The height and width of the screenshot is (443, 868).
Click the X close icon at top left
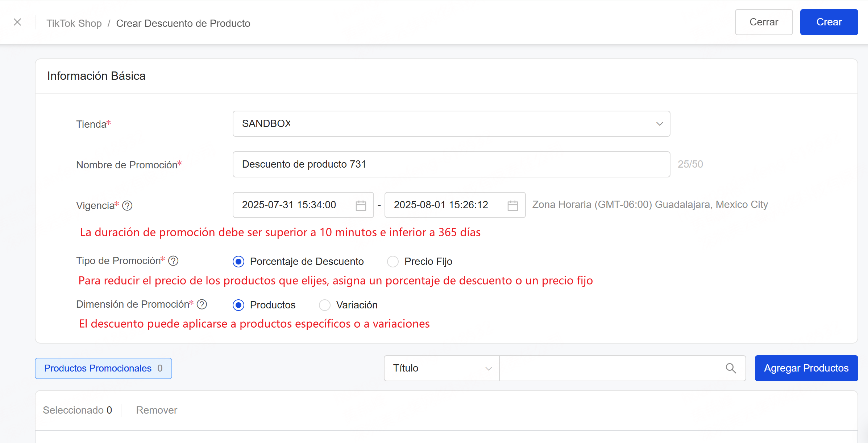tap(17, 22)
